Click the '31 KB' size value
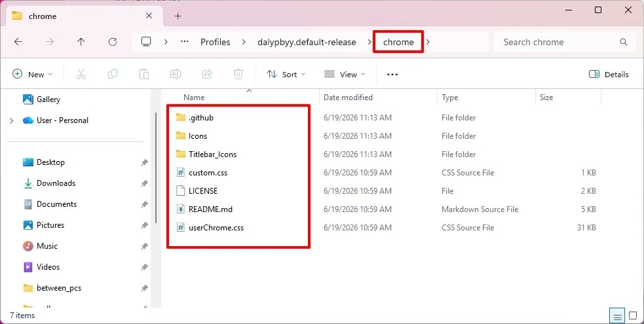The height and width of the screenshot is (324, 644). [x=586, y=228]
